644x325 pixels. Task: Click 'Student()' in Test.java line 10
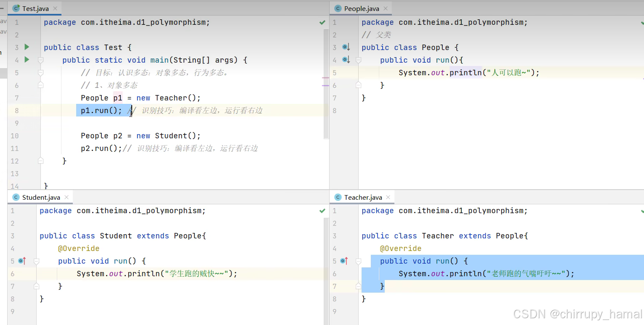coord(176,136)
